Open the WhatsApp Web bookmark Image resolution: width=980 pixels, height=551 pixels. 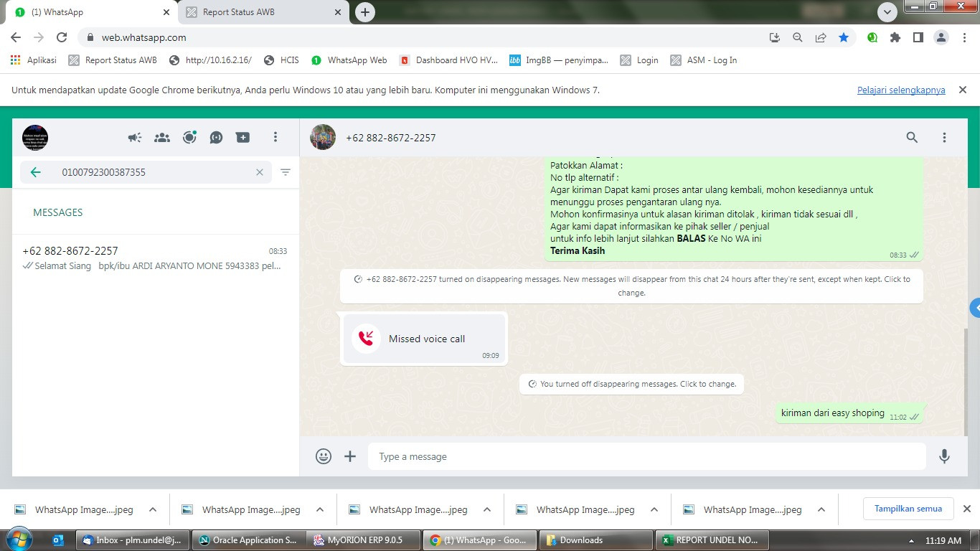349,60
